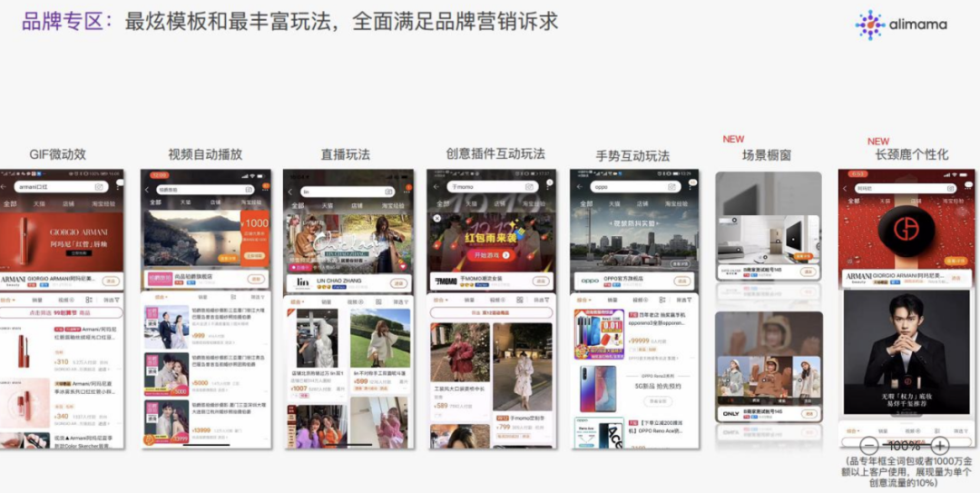Tap back chevron in 长颈鹿个性化 phone
This screenshot has width=980, height=493.
tap(845, 188)
